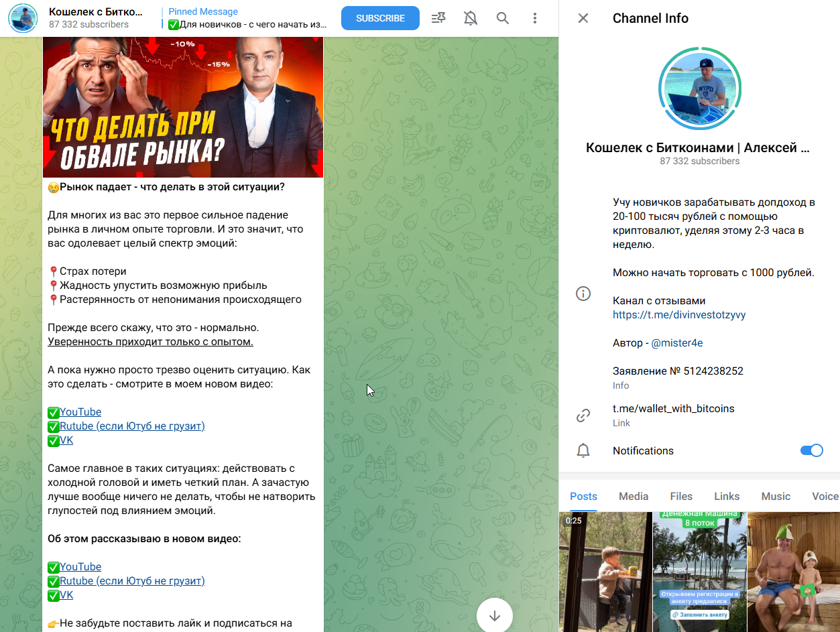Click the '87 332 subscribers' text under profile photo
This screenshot has width=840, height=632.
[700, 161]
